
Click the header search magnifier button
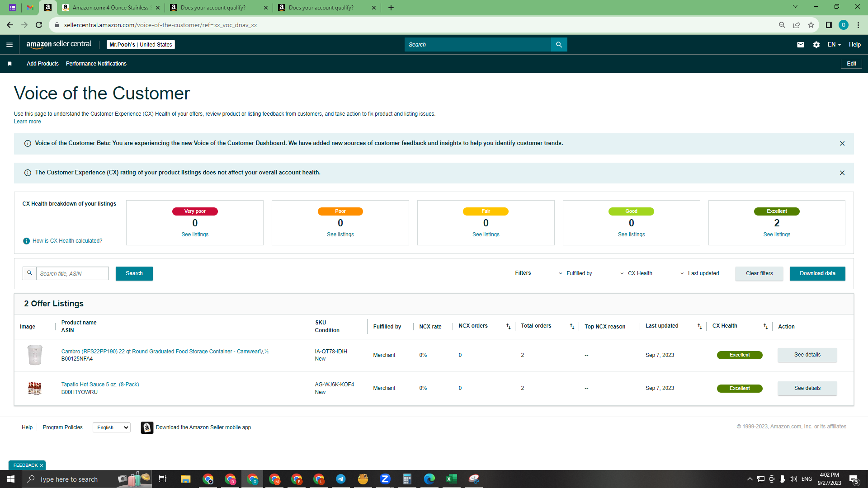pos(559,45)
